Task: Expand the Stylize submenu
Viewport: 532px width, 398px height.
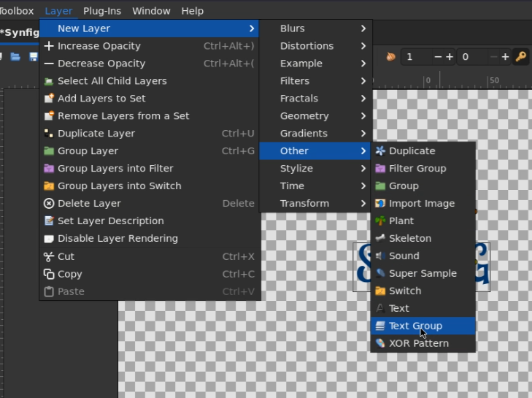Action: coord(316,169)
